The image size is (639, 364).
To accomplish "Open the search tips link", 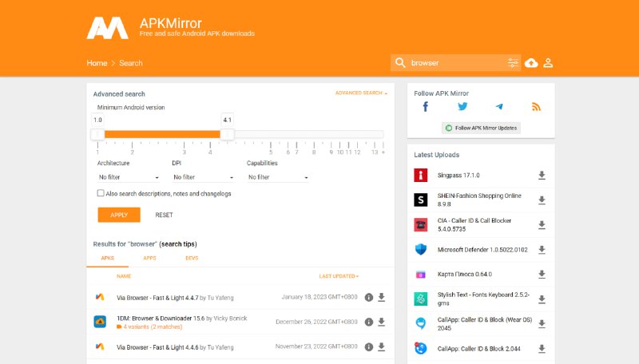I will coord(178,244).
